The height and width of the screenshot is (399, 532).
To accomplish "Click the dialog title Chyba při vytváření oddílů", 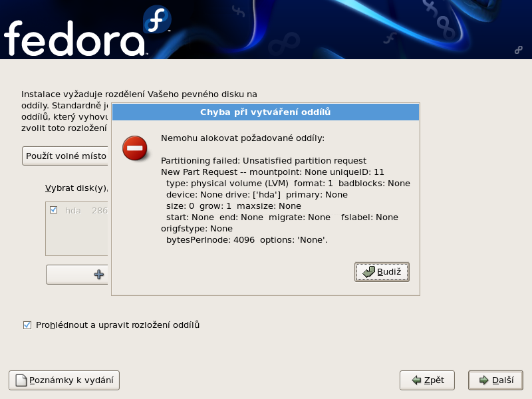I will (x=265, y=112).
